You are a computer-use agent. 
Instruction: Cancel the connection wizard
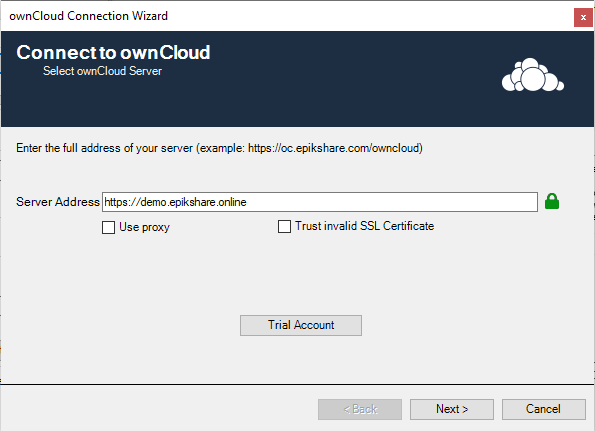click(543, 409)
